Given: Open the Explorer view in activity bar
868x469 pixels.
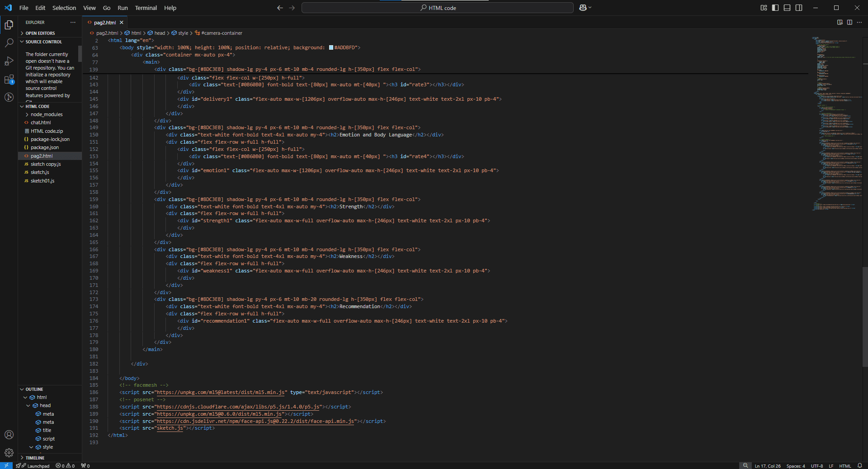Looking at the screenshot, I should click(9, 25).
